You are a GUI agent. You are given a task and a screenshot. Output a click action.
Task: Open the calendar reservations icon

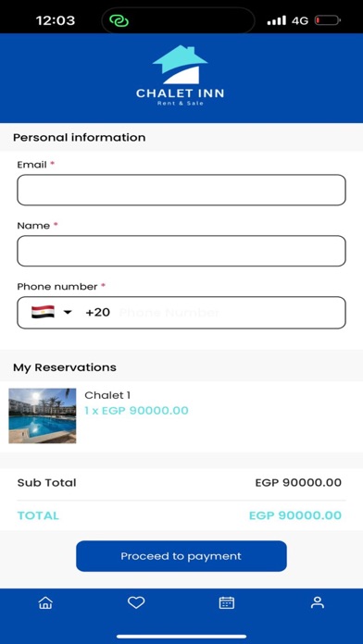[x=227, y=602]
